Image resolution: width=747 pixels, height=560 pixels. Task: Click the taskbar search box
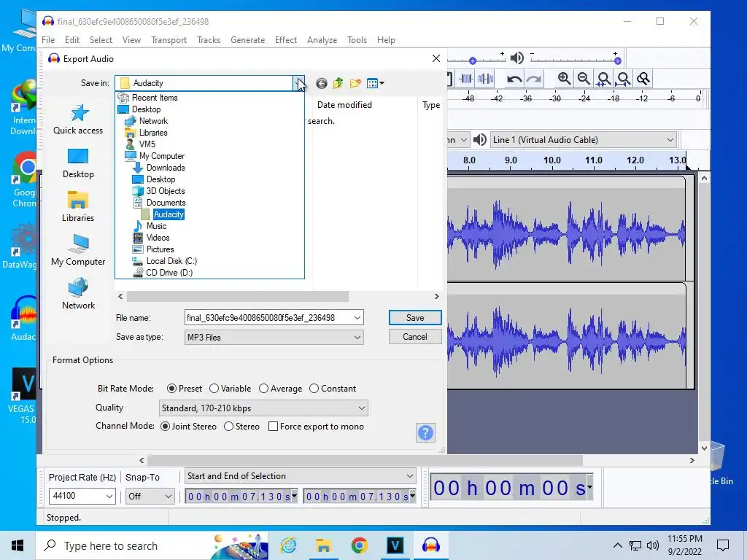pyautogui.click(x=152, y=545)
